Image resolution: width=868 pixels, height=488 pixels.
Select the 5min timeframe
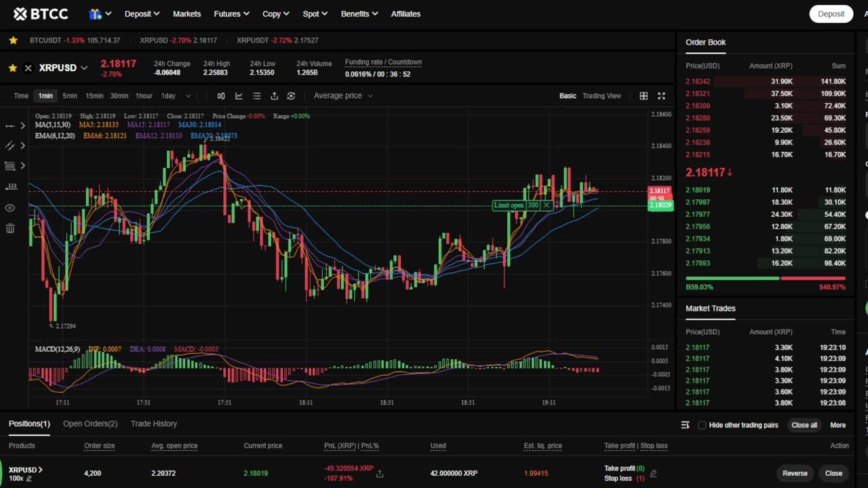[70, 96]
